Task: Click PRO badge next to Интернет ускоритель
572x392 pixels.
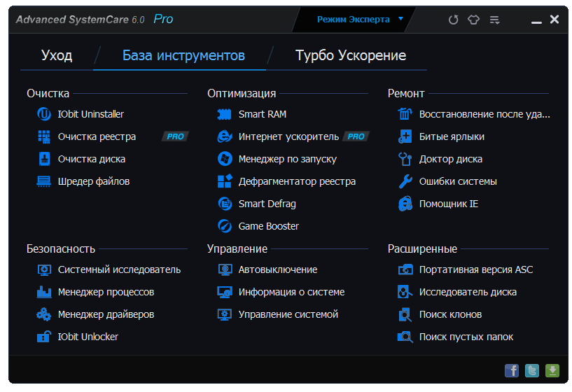Action: coord(356,136)
